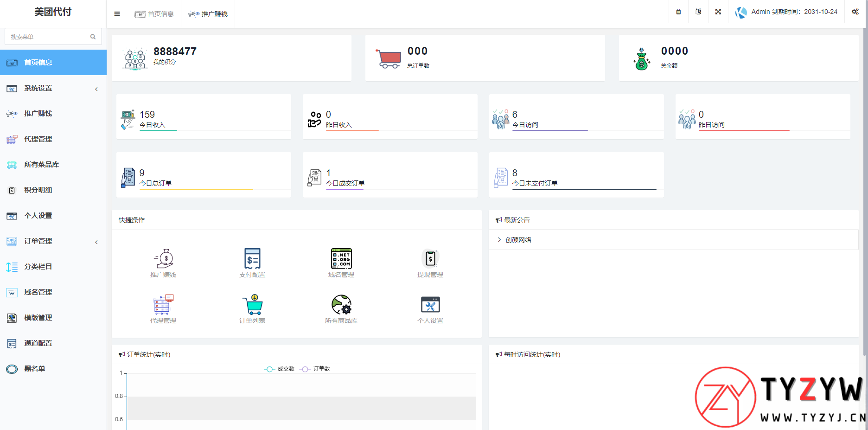The height and width of the screenshot is (430, 868).
Task: Click the trash icon in top bar
Action: coord(678,12)
